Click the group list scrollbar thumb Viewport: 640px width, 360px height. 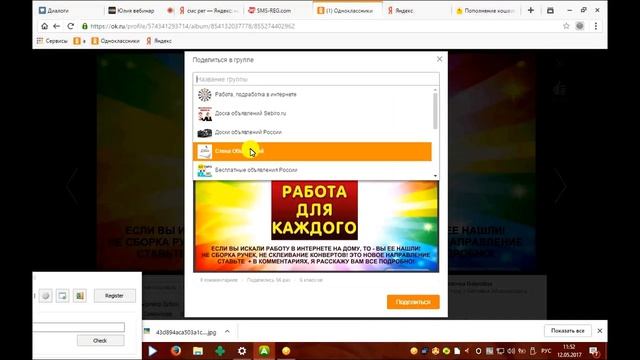(435, 111)
